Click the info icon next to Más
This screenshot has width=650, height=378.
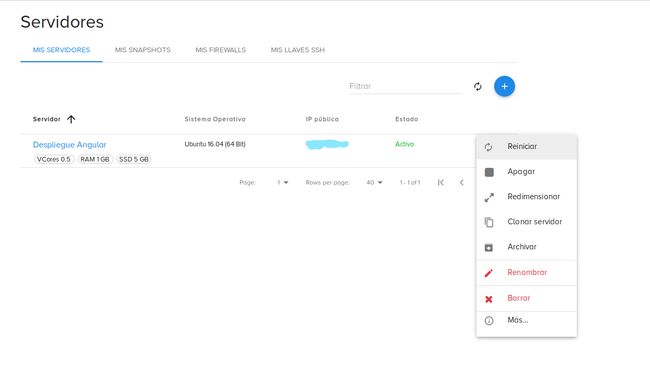pyautogui.click(x=489, y=320)
